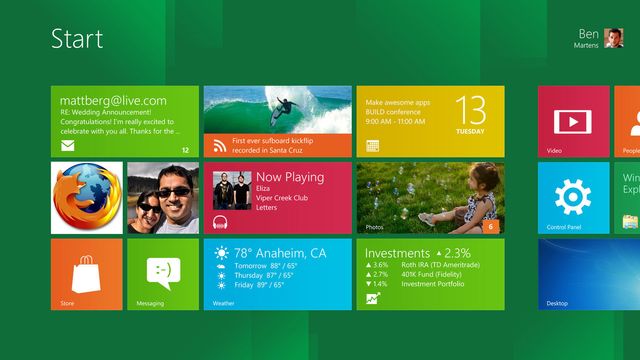Click the envelope icon in mail tile
The width and height of the screenshot is (640, 360).
pyautogui.click(x=68, y=145)
